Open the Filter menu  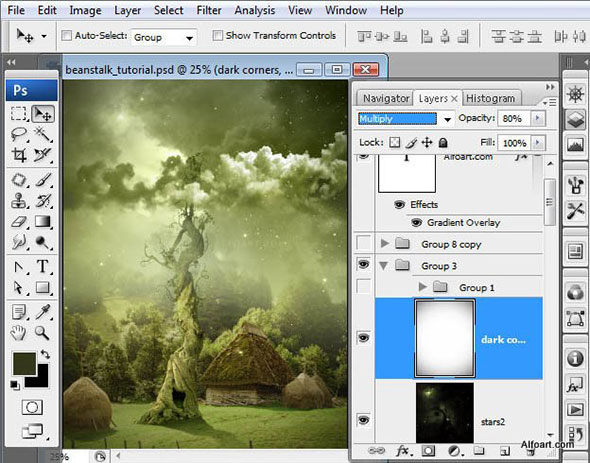tap(209, 10)
